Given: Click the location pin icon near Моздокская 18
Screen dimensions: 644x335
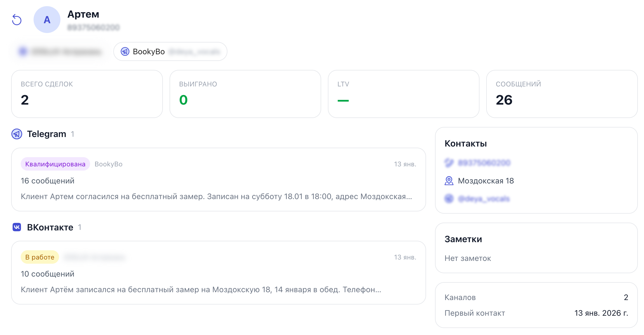Looking at the screenshot, I should 449,181.
